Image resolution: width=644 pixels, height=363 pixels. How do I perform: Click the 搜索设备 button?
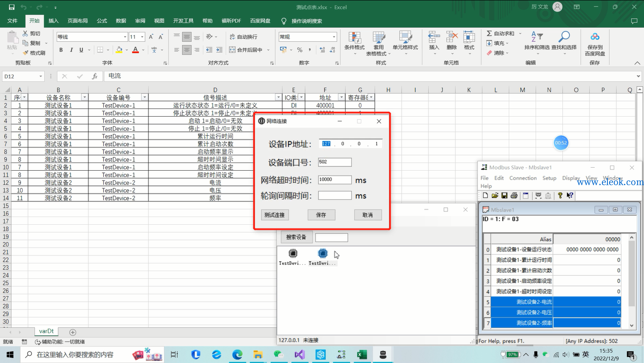pos(296,237)
